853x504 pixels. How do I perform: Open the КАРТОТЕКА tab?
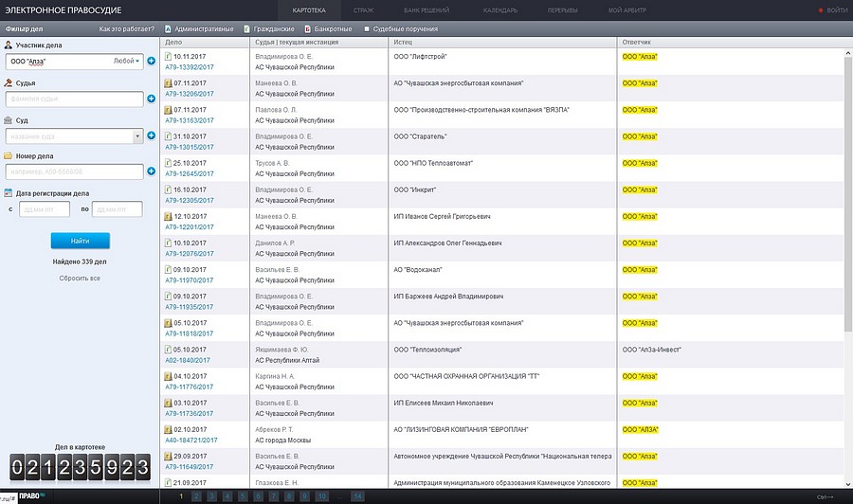309,10
